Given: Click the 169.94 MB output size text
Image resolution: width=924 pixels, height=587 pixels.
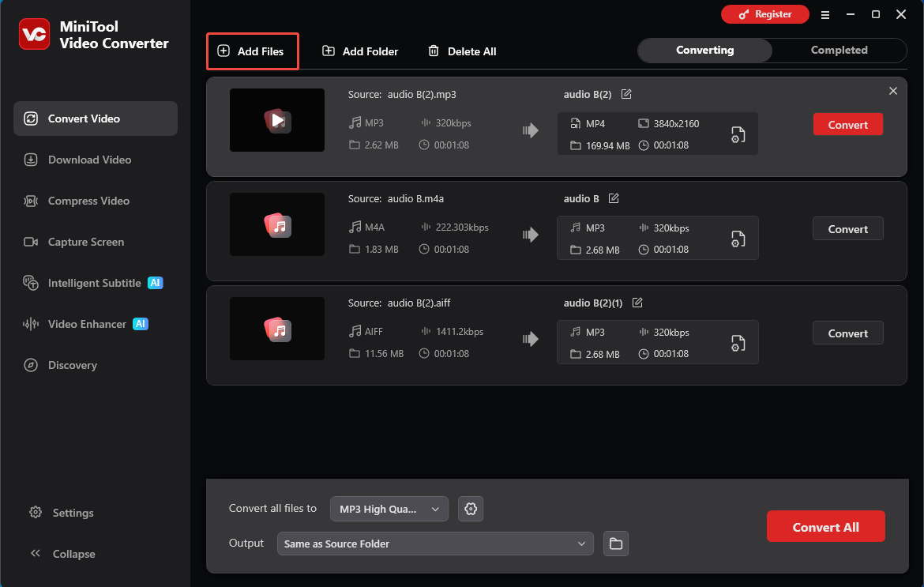Looking at the screenshot, I should pyautogui.click(x=607, y=145).
